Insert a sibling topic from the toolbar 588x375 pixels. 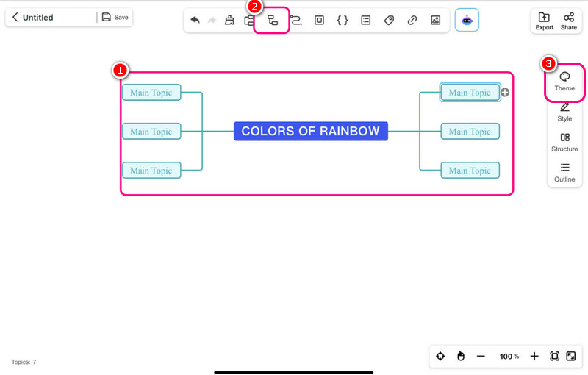tap(249, 20)
